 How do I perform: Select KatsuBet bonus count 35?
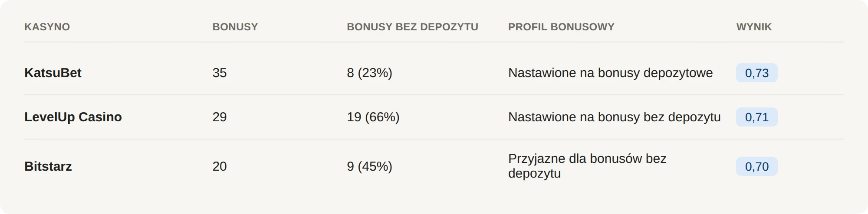point(220,73)
